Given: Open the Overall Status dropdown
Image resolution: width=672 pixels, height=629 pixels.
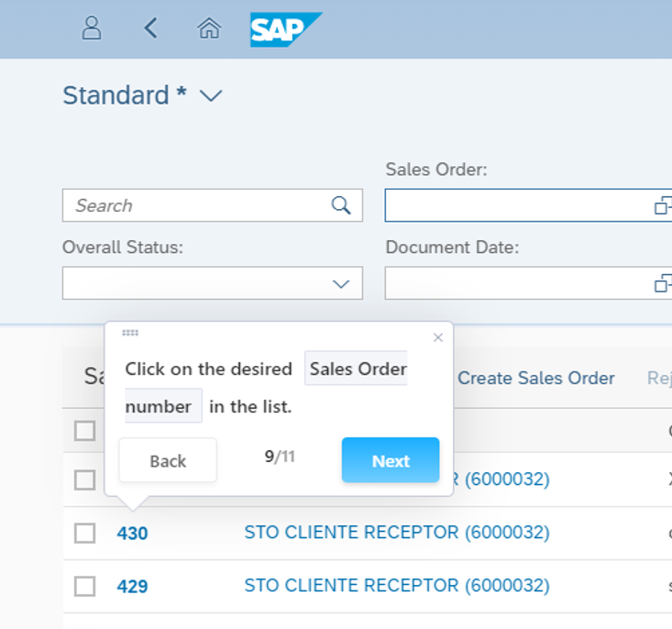Looking at the screenshot, I should tap(341, 283).
